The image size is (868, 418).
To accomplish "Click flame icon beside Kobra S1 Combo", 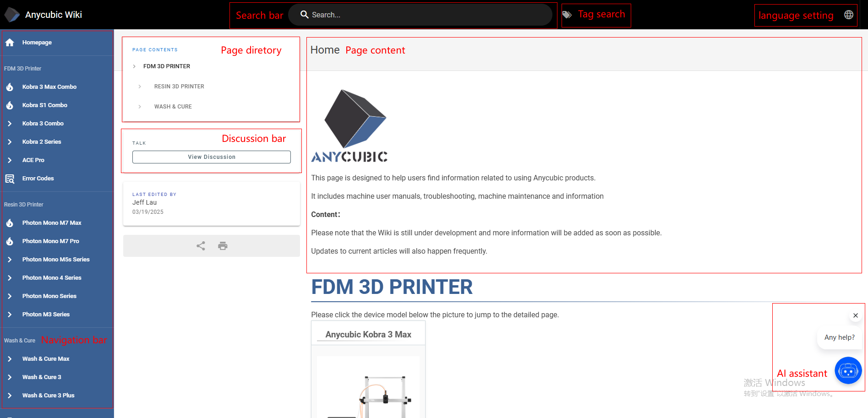I will [10, 105].
